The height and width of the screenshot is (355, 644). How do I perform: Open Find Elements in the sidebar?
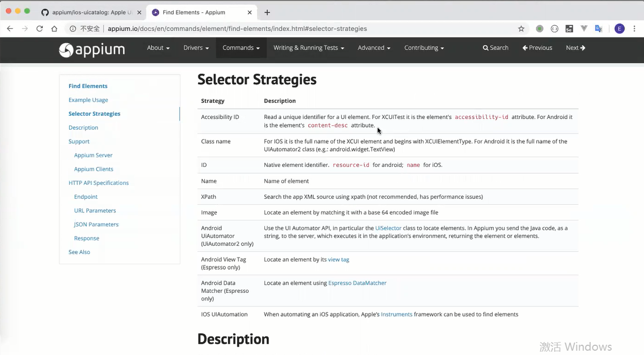88,86
